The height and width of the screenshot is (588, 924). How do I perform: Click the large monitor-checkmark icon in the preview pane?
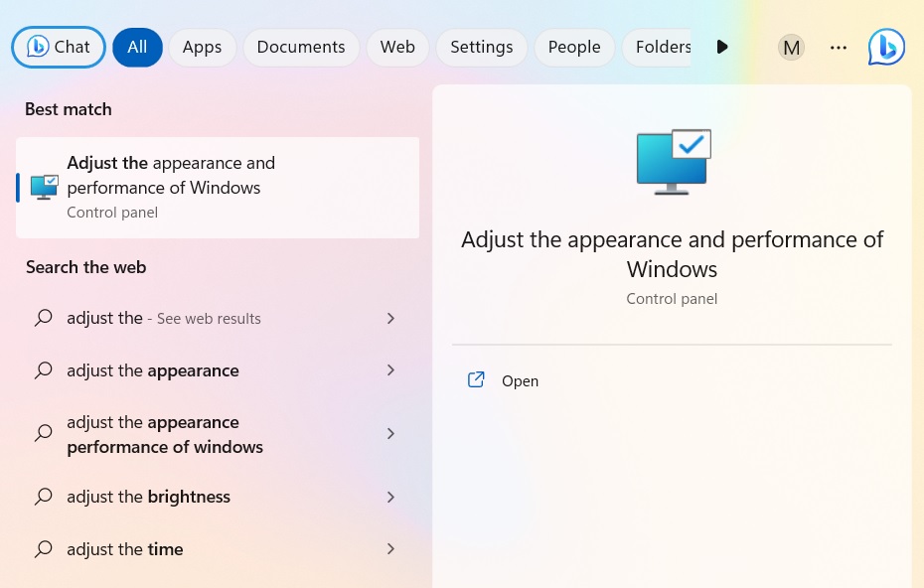click(x=673, y=161)
